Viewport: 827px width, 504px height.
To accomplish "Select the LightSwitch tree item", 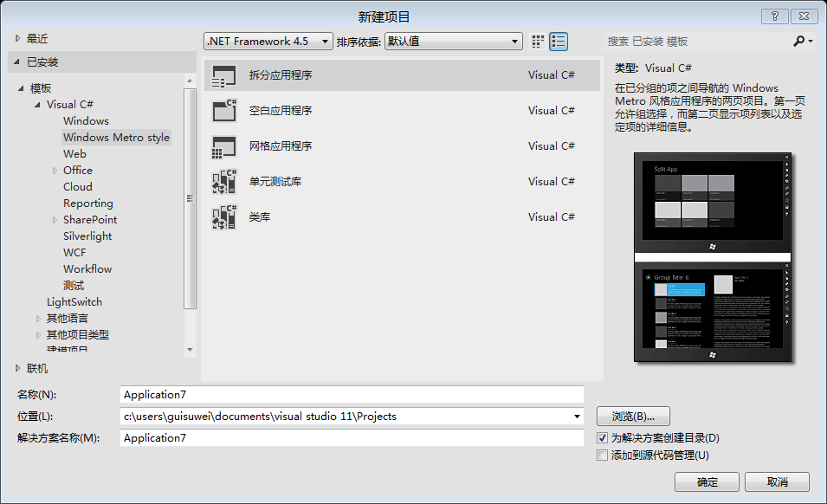I will point(74,302).
